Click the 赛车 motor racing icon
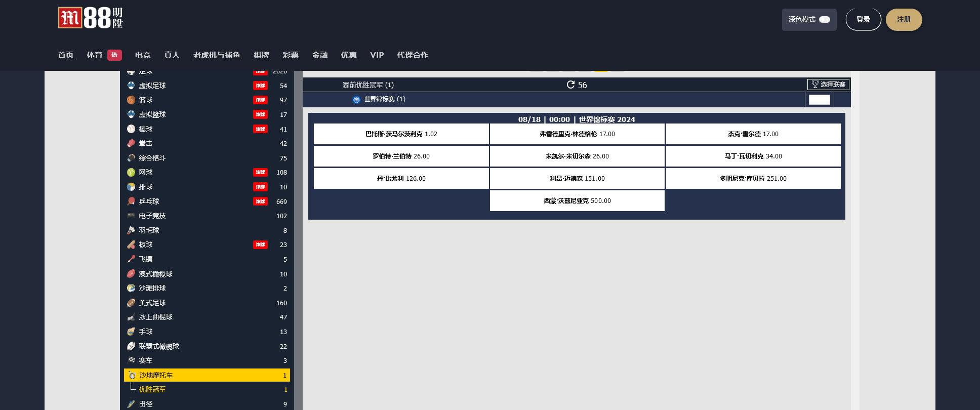This screenshot has height=410, width=980. (x=131, y=360)
